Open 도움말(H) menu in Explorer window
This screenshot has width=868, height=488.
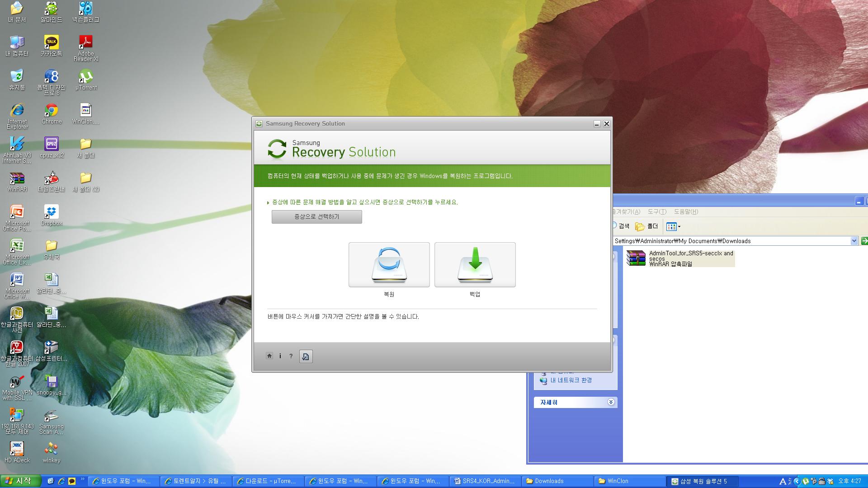(x=686, y=211)
